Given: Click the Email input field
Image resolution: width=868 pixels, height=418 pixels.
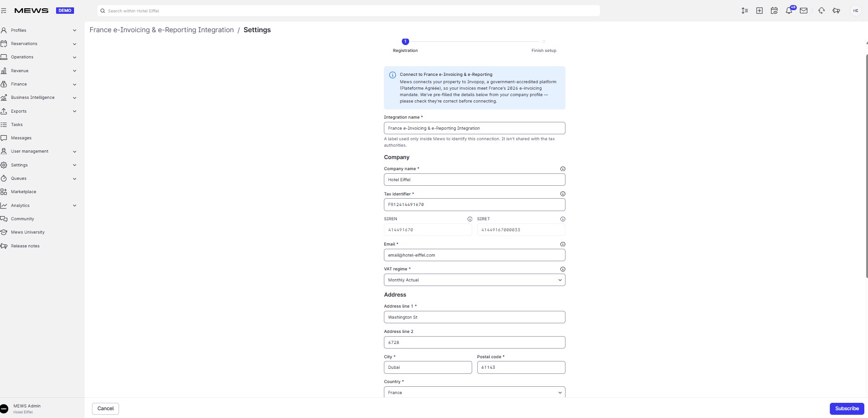Looking at the screenshot, I should point(474,255).
